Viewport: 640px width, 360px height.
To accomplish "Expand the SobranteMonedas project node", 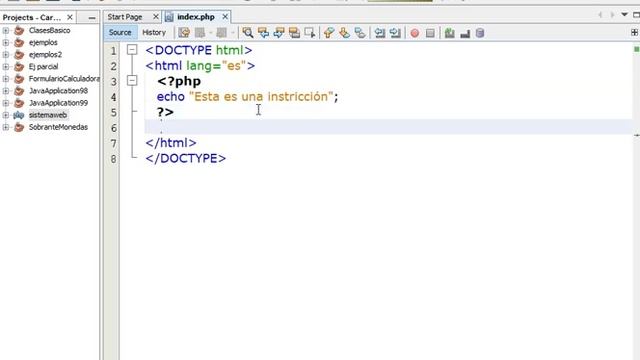I will coord(6,127).
